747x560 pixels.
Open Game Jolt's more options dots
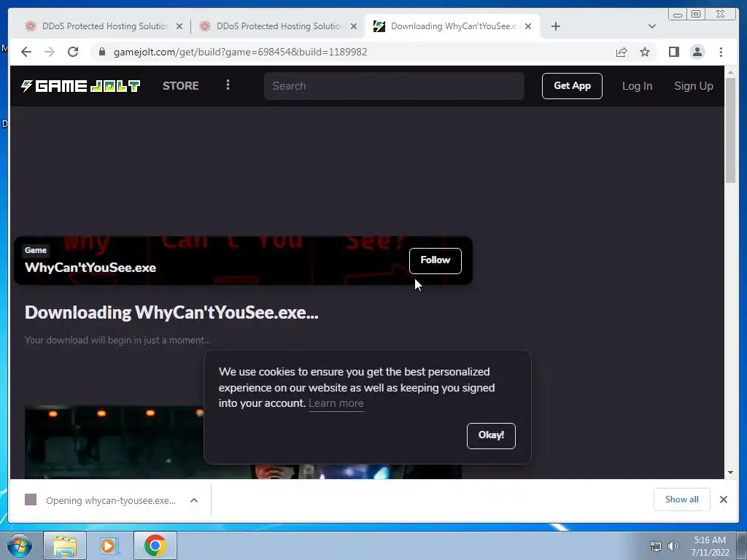pos(228,85)
